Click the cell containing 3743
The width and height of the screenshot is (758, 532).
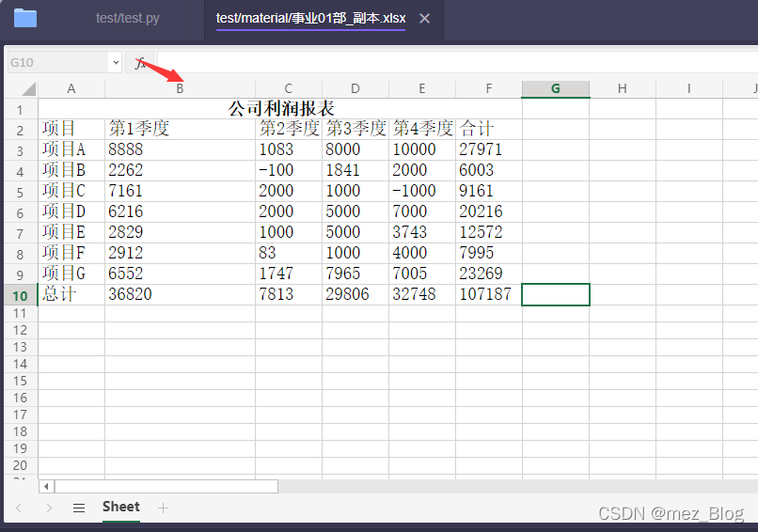click(422, 232)
